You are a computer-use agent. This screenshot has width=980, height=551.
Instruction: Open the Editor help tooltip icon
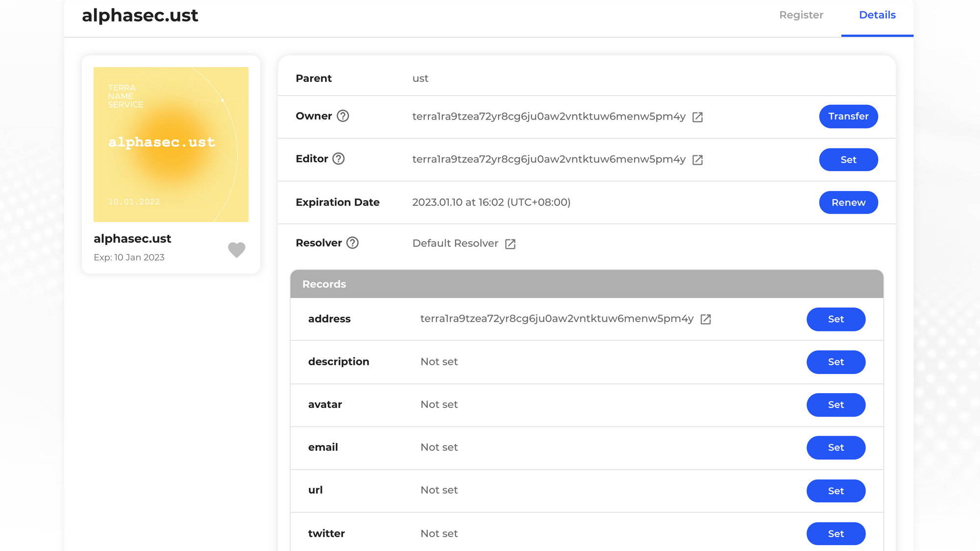pyautogui.click(x=338, y=159)
